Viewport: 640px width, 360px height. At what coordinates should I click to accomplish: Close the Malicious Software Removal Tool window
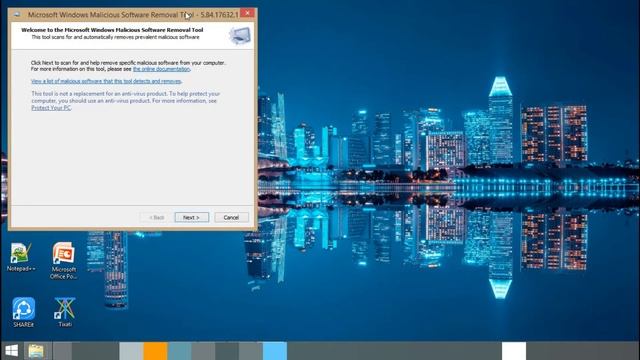(x=247, y=13)
